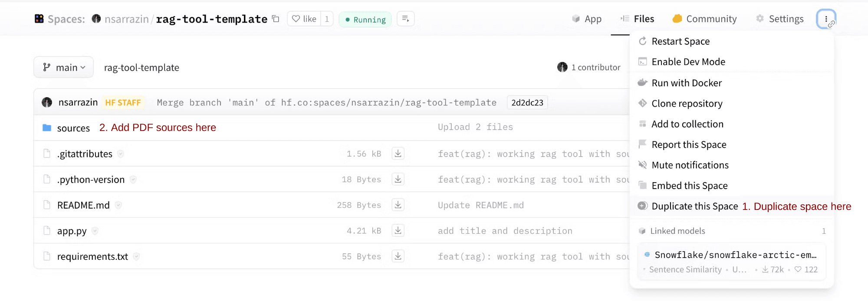
Task: Choose Embed this Space
Action: point(732,186)
